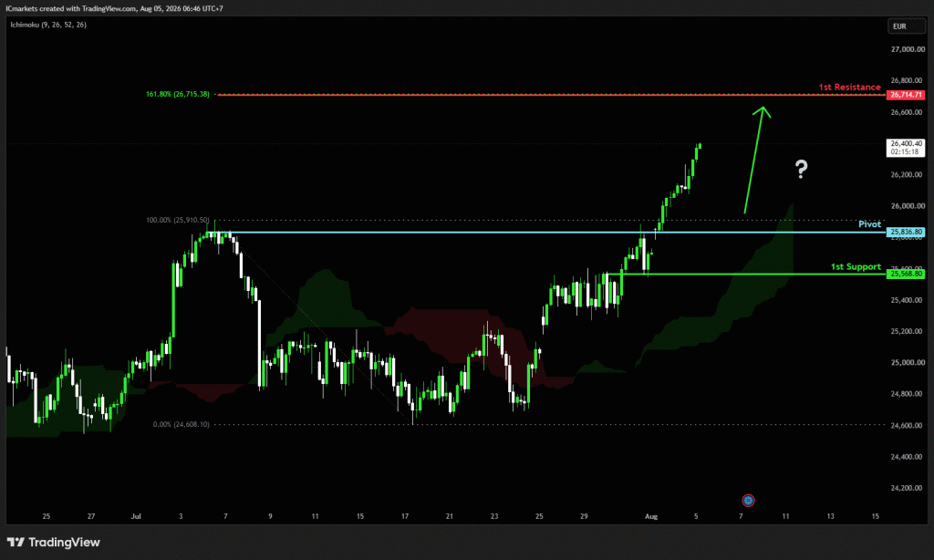Click the 1st Support text label

(x=856, y=266)
